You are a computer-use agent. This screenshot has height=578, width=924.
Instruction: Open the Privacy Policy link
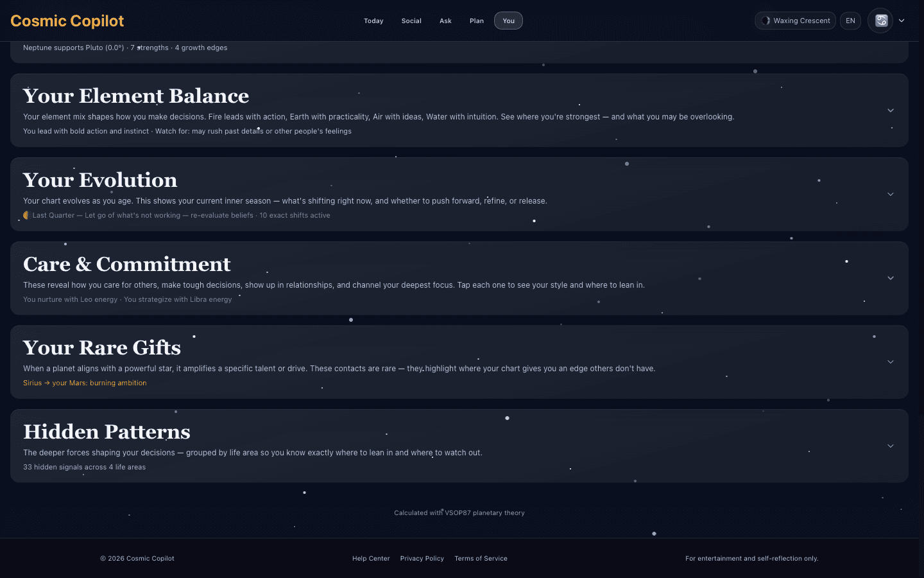(422, 559)
